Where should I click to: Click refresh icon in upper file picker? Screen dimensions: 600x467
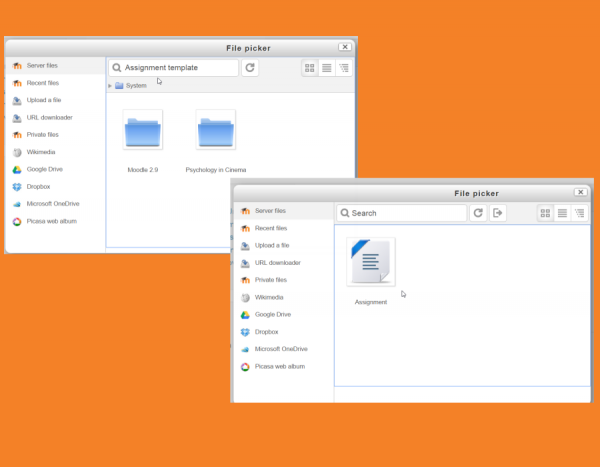[250, 68]
